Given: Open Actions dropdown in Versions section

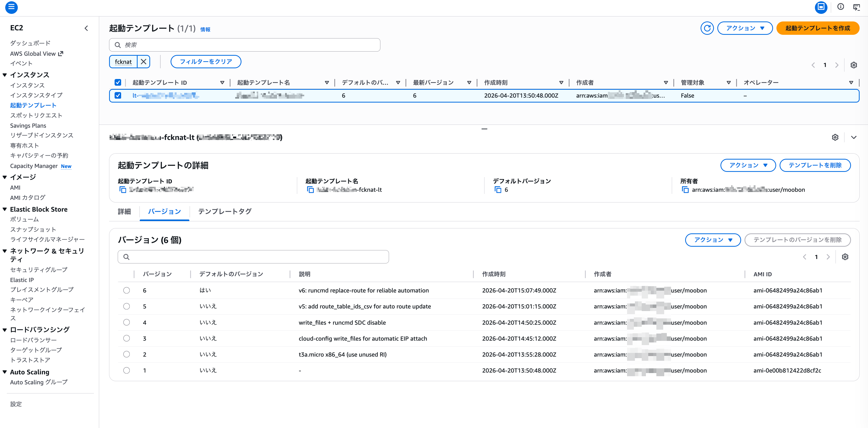Looking at the screenshot, I should (713, 240).
